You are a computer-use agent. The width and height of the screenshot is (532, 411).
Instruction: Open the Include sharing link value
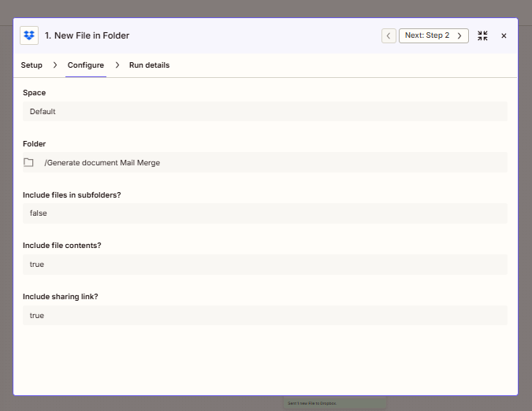click(x=265, y=316)
